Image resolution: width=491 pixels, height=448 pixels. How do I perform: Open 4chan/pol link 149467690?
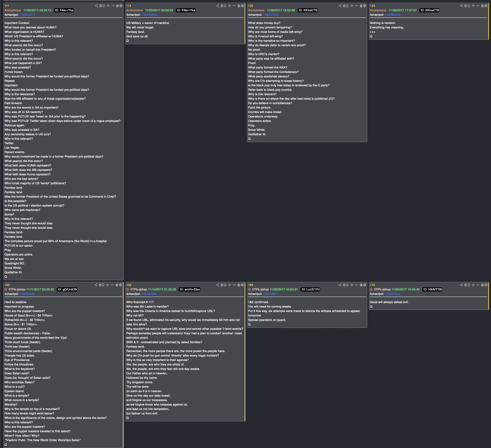pos(149,294)
